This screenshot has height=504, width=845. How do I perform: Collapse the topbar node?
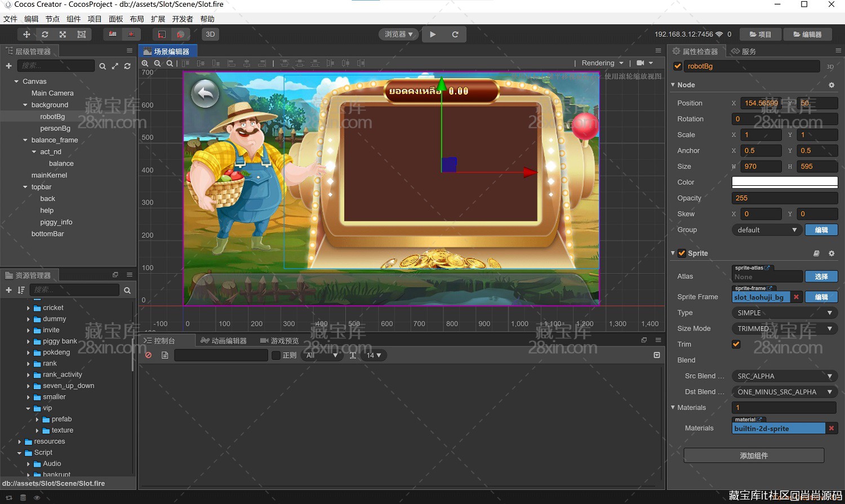point(25,187)
